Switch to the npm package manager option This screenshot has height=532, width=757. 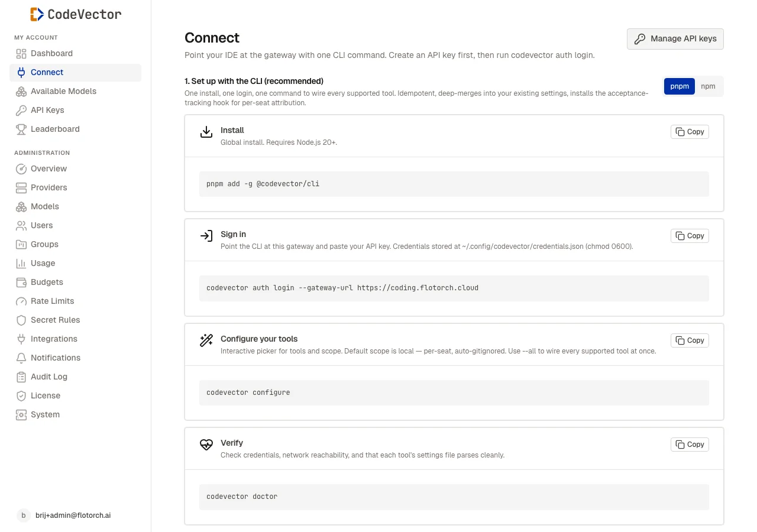click(x=708, y=86)
